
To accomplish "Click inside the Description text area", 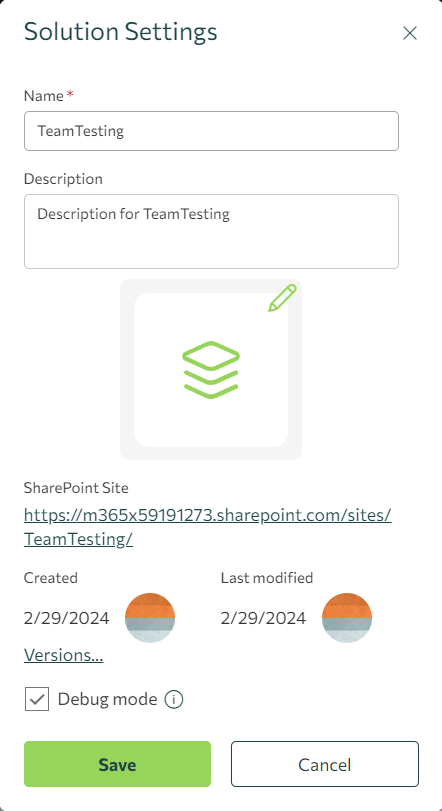I will click(211, 231).
